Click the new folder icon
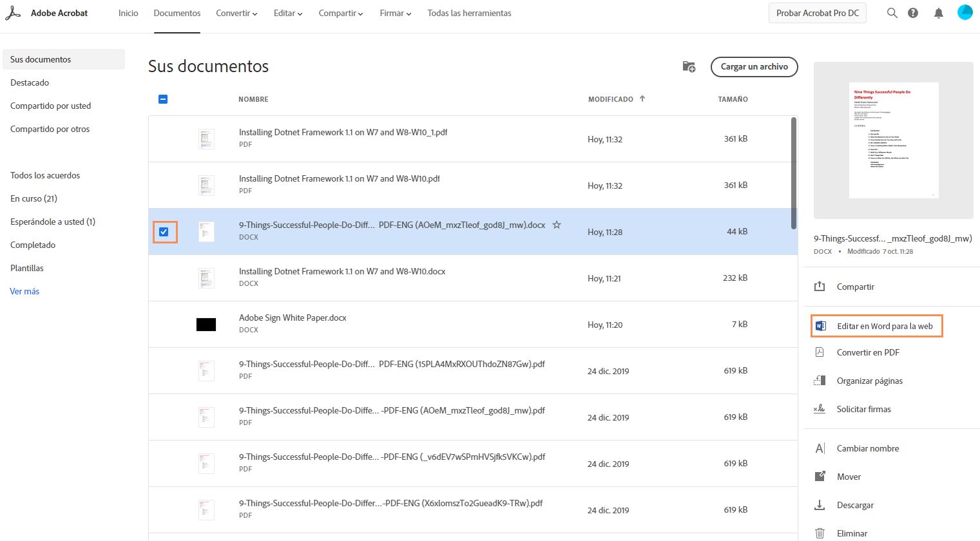Screen dimensions: 980x541 [x=689, y=66]
